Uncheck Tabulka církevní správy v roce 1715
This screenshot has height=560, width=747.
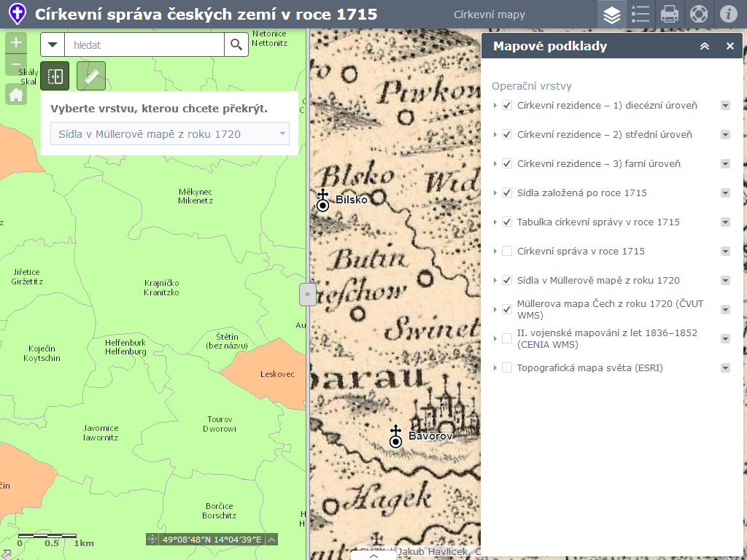(507, 222)
